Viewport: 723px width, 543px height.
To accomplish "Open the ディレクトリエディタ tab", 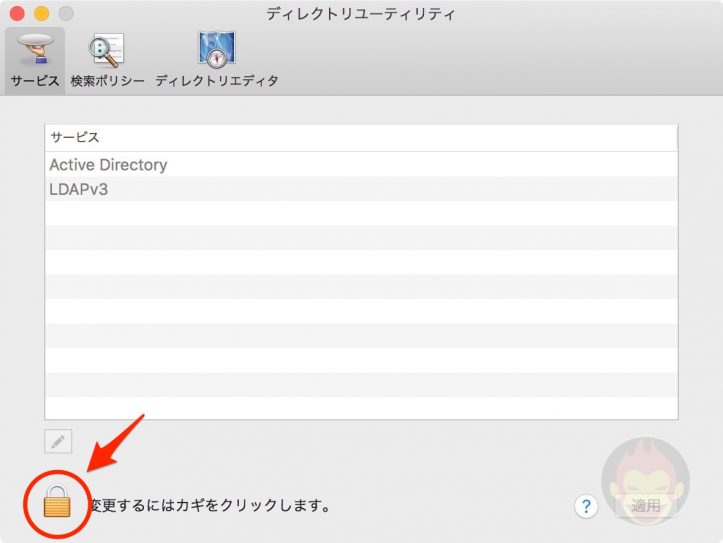I will pos(217,61).
